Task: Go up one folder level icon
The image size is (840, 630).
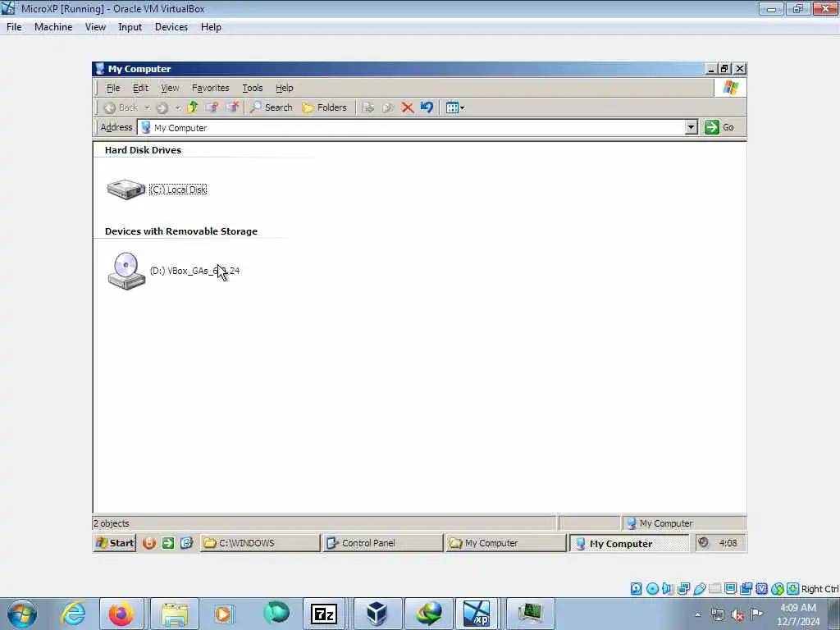Action: tap(193, 107)
